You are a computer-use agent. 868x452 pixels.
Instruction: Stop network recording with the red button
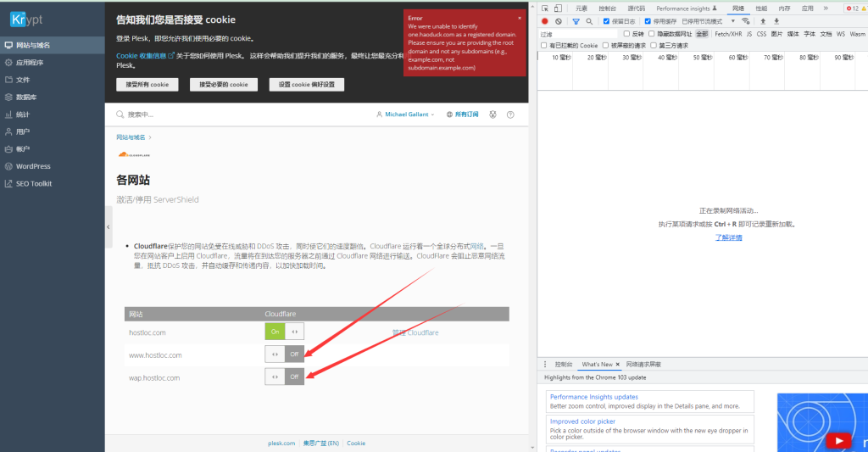point(544,21)
